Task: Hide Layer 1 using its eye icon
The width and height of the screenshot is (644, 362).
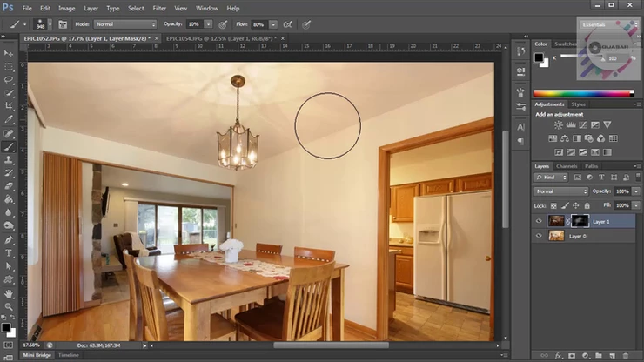Action: [x=539, y=221]
